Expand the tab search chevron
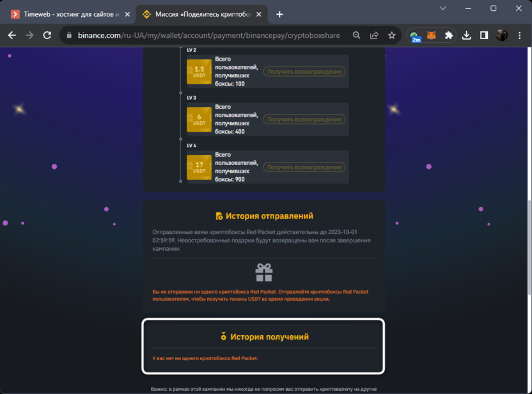The width and height of the screenshot is (532, 394). (x=442, y=8)
